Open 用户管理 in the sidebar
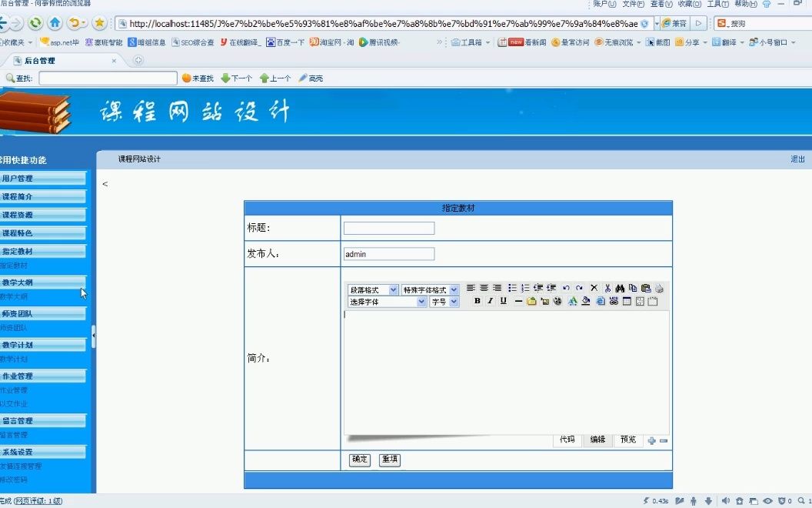The height and width of the screenshot is (508, 812). tap(42, 179)
